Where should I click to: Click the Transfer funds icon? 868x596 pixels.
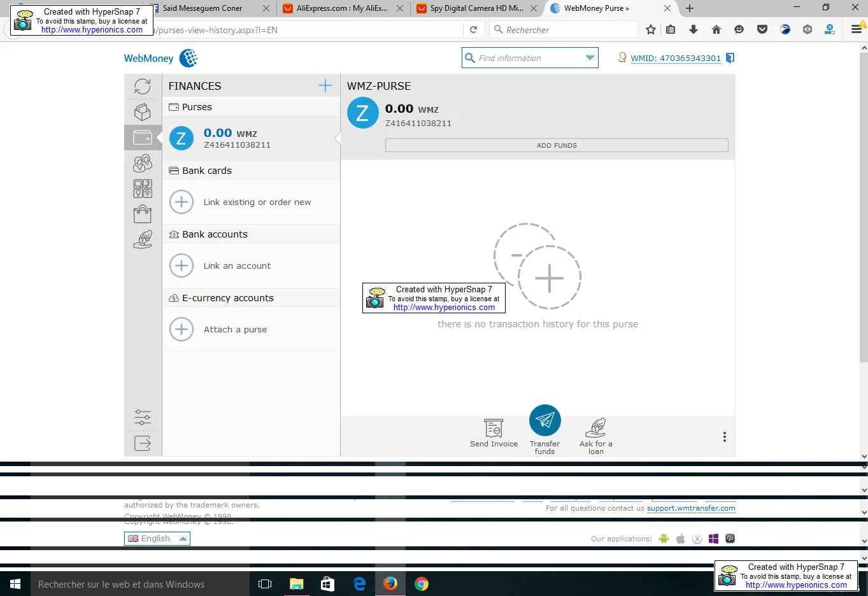pos(544,420)
